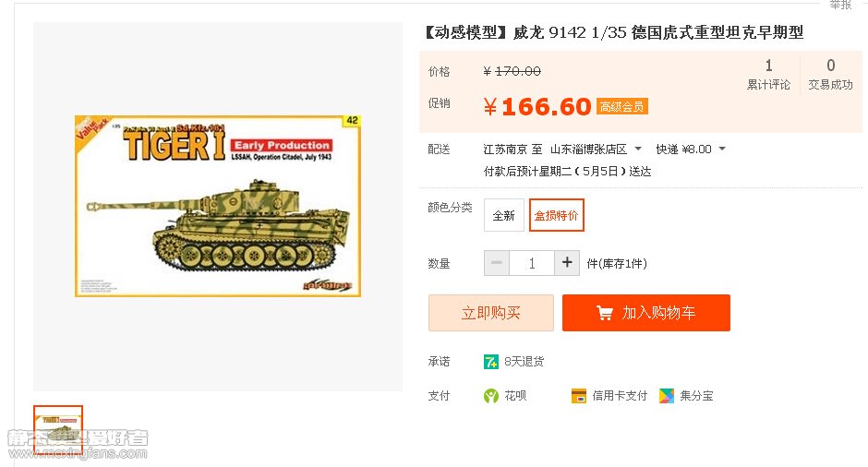Image resolution: width=868 pixels, height=467 pixels.
Task: Expand the express shipping fee dropdown arrow
Action: tap(722, 149)
